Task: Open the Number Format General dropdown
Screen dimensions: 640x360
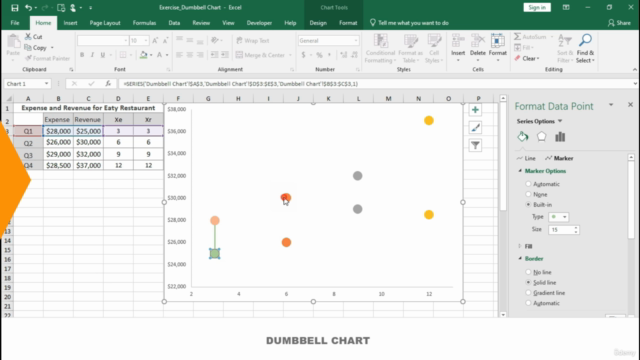Action: (356, 40)
